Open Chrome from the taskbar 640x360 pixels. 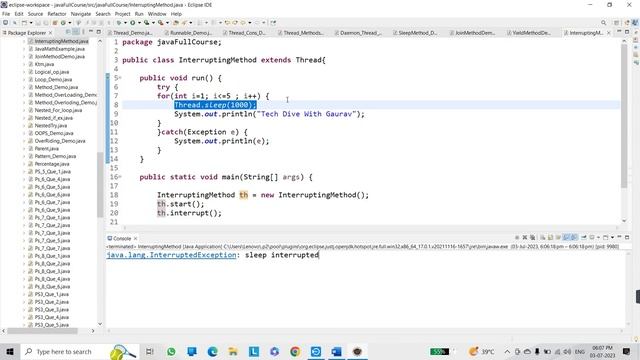coord(295,351)
